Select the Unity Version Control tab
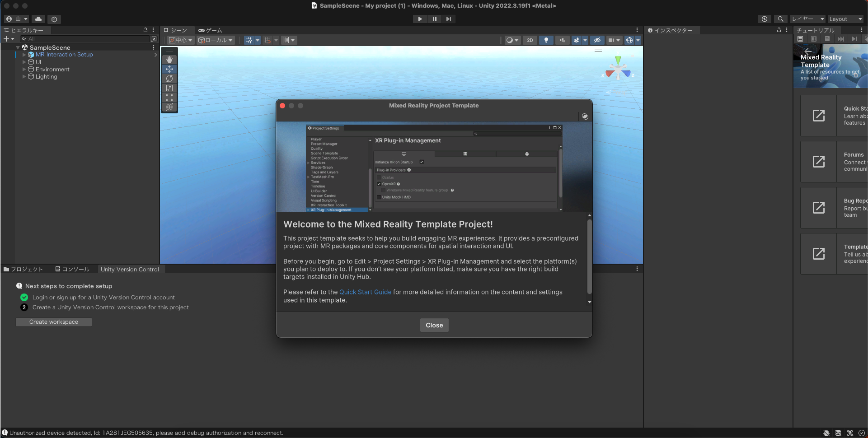This screenshot has width=868, height=438. (x=130, y=269)
